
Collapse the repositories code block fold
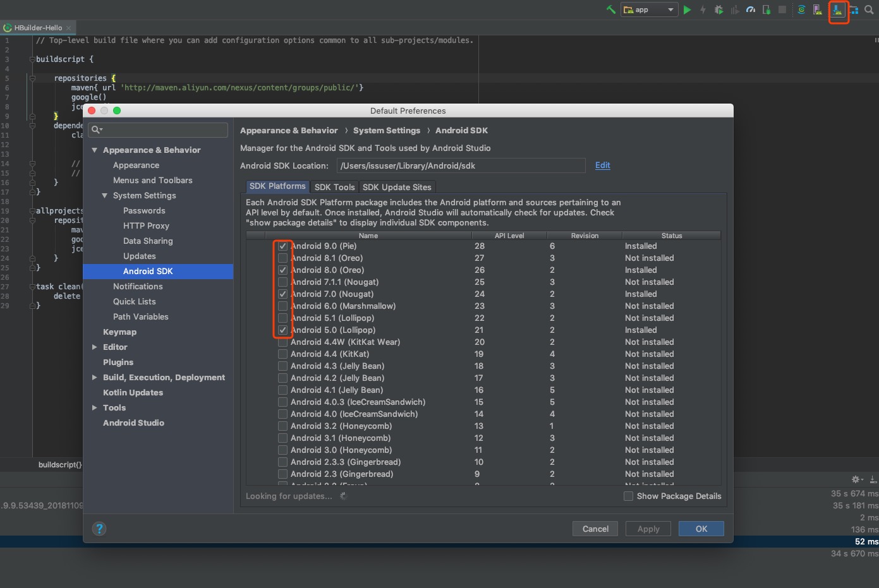coord(32,78)
